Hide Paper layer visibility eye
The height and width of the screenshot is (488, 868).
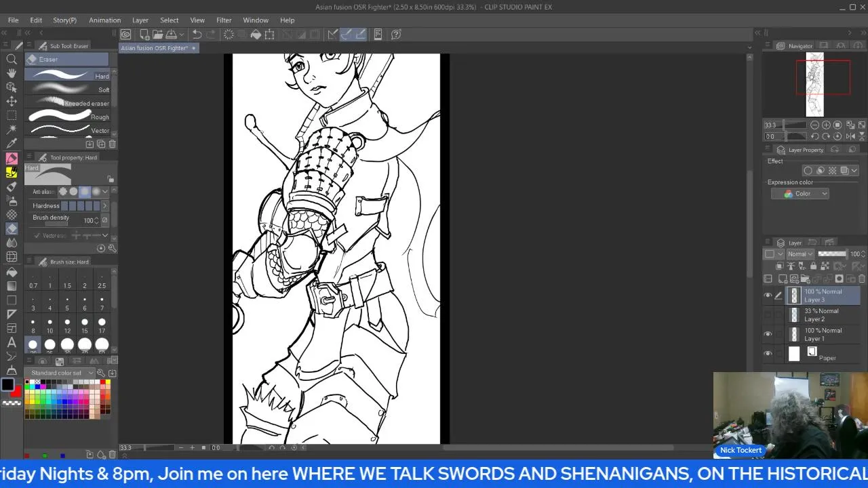768,354
